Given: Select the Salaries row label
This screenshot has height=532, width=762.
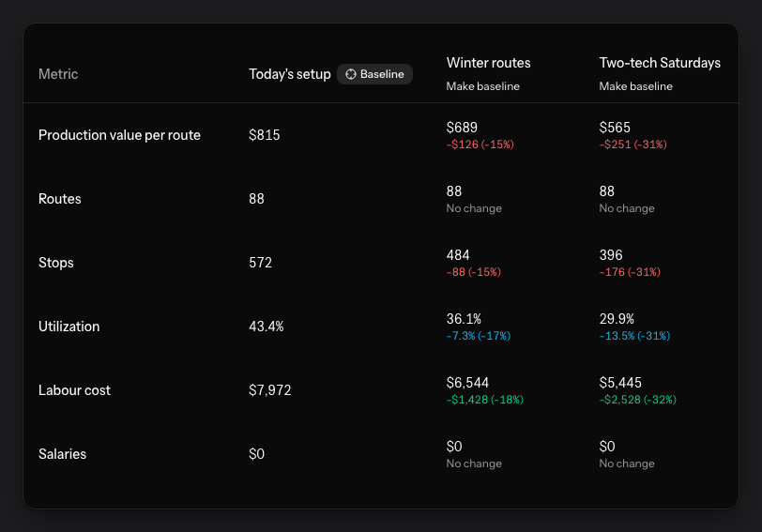Looking at the screenshot, I should [62, 454].
